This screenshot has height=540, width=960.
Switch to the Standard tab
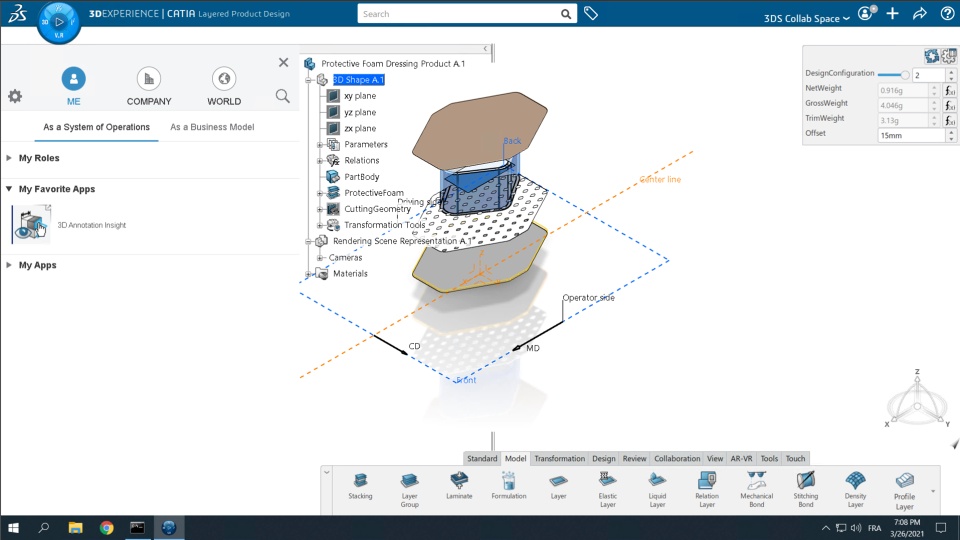tap(482, 459)
